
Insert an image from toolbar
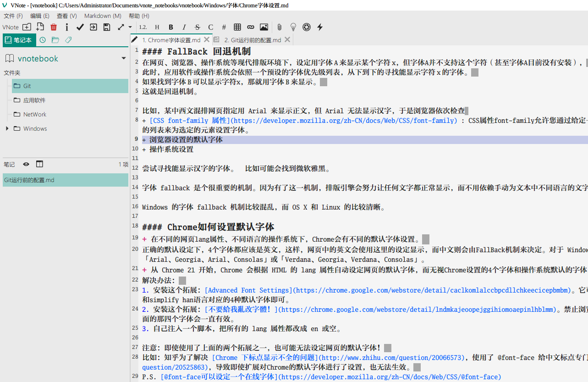coord(264,27)
